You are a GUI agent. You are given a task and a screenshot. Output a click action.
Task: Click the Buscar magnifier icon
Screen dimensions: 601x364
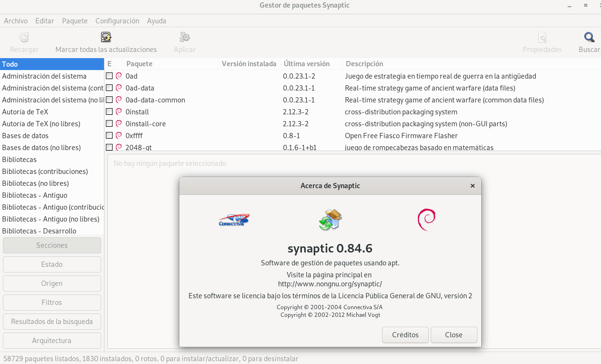(x=589, y=37)
